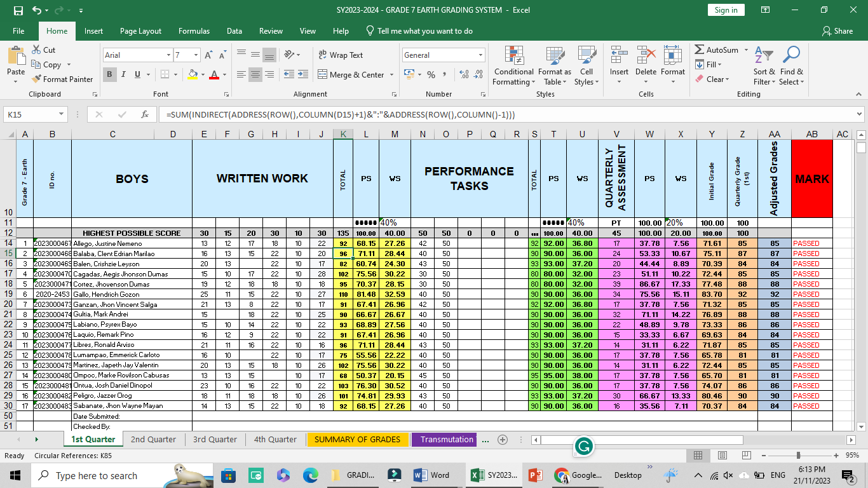Viewport: 868px width, 488px height.
Task: Toggle Middle Align vertical alignment
Action: click(x=255, y=55)
